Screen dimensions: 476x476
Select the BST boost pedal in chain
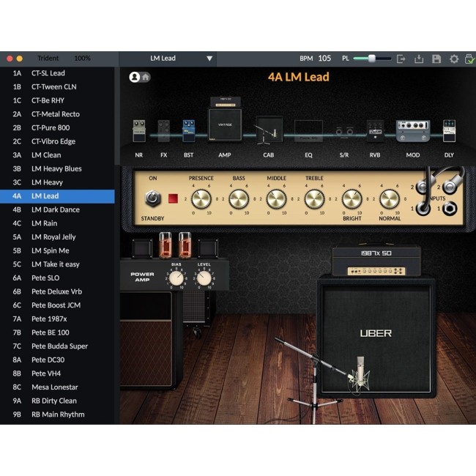189,130
